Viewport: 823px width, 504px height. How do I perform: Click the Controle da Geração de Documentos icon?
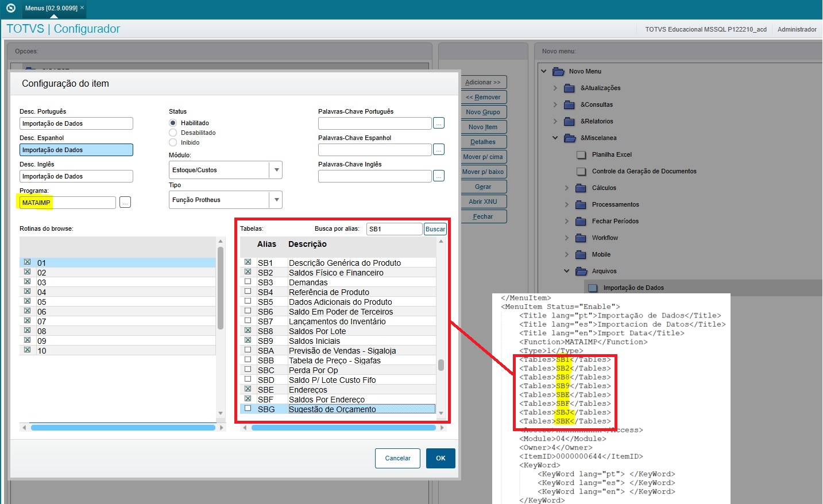(x=581, y=171)
